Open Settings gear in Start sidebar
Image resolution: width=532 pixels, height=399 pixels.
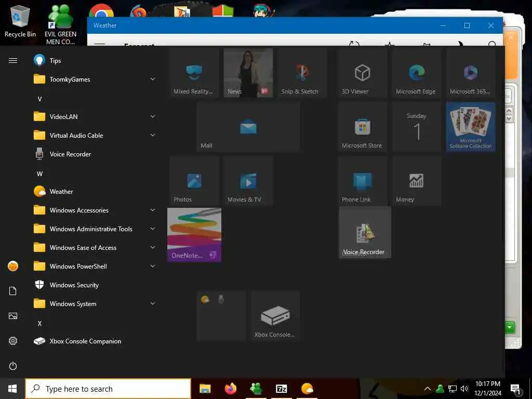point(13,341)
